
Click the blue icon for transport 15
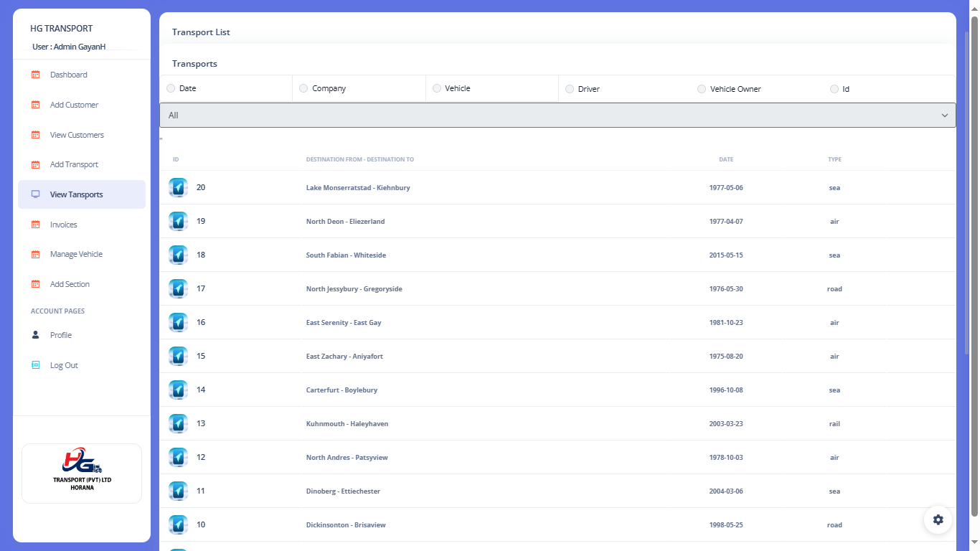click(178, 357)
